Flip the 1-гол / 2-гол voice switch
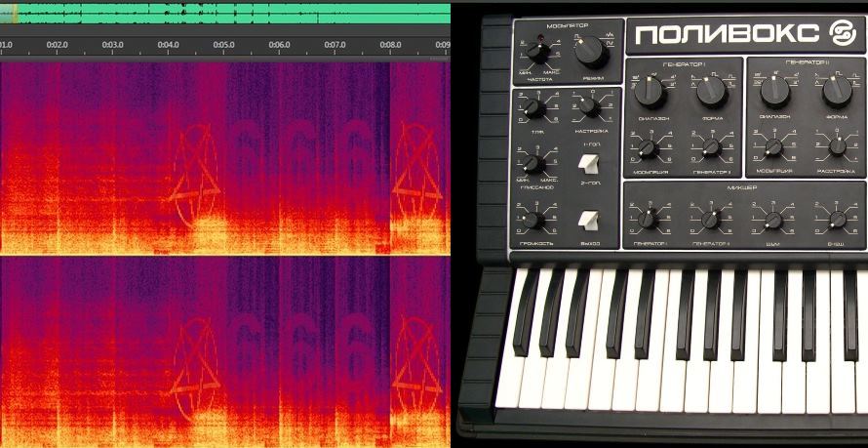868x448 pixels. [588, 163]
